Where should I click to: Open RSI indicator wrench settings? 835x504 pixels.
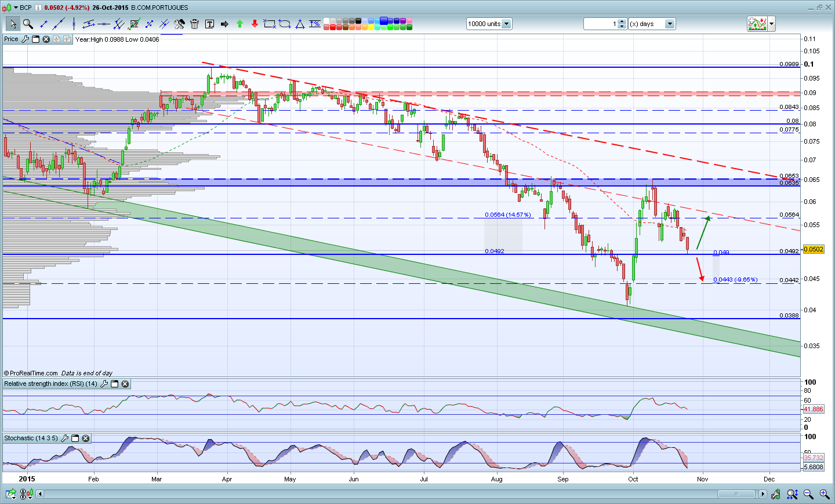pos(104,384)
